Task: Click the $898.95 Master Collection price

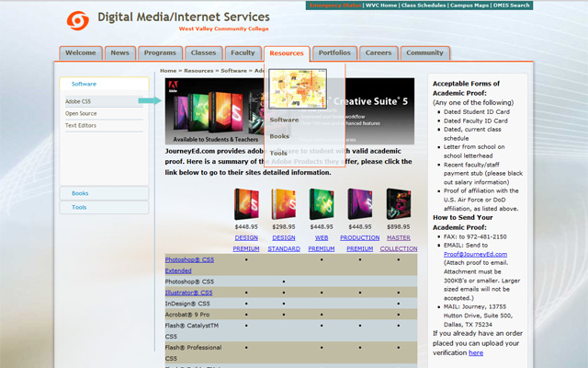Action: (398, 227)
